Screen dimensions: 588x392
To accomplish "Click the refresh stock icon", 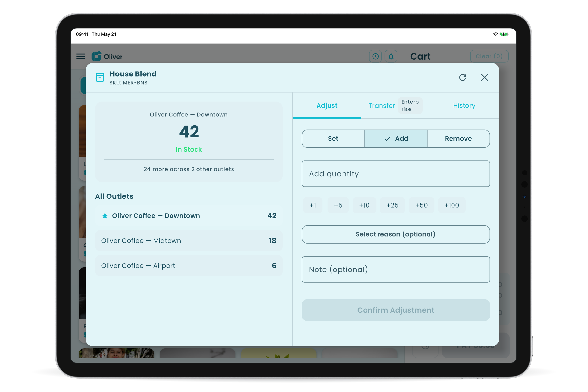I will (x=463, y=77).
